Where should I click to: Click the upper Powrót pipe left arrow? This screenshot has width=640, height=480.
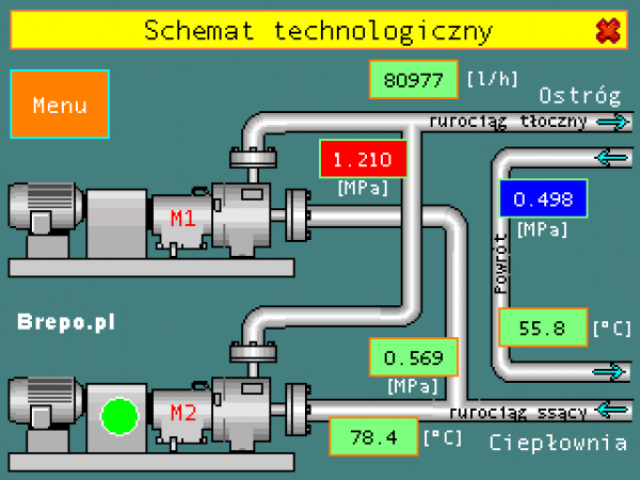[612, 158]
